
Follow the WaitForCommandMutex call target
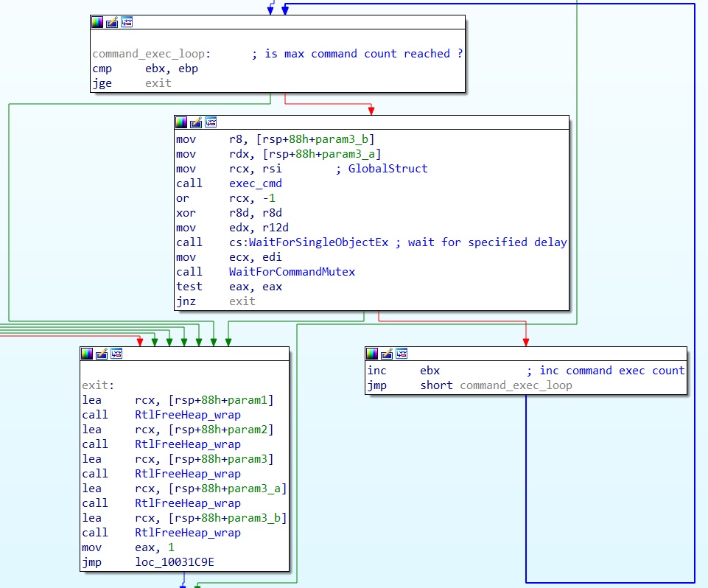[x=292, y=272]
